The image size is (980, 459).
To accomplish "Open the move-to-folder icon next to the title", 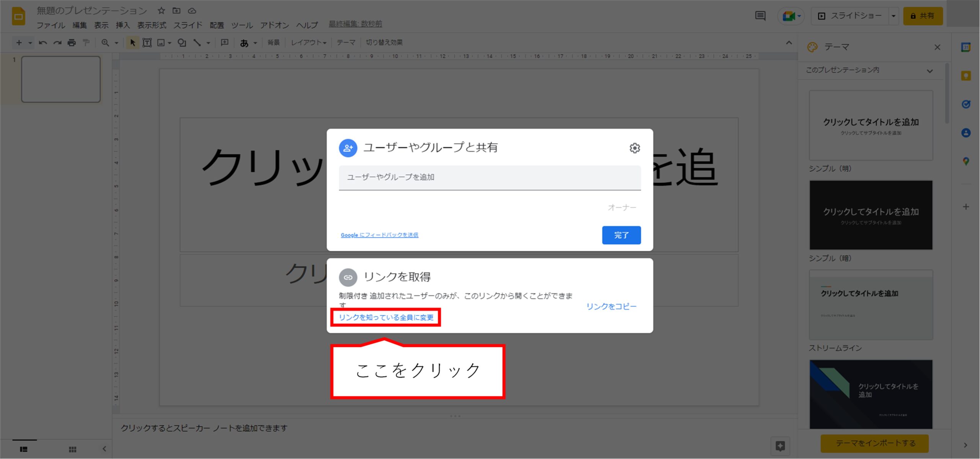I will (176, 11).
